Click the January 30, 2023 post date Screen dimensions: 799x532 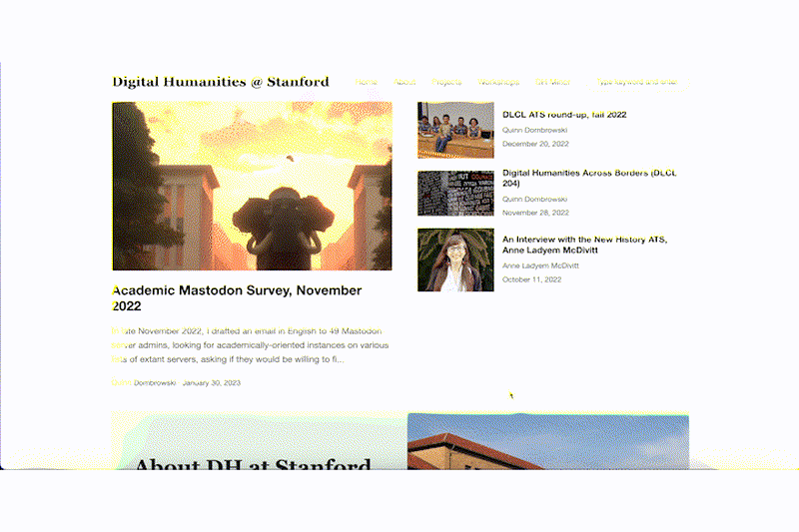pos(211,383)
